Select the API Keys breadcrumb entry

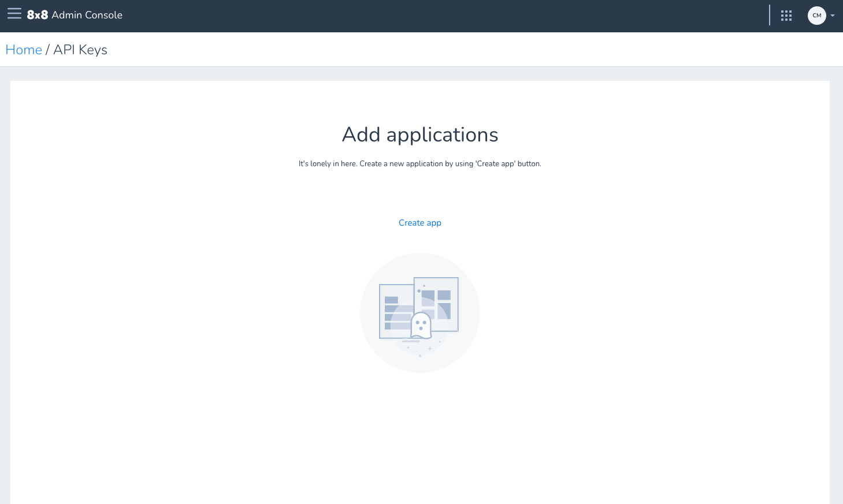click(x=80, y=50)
